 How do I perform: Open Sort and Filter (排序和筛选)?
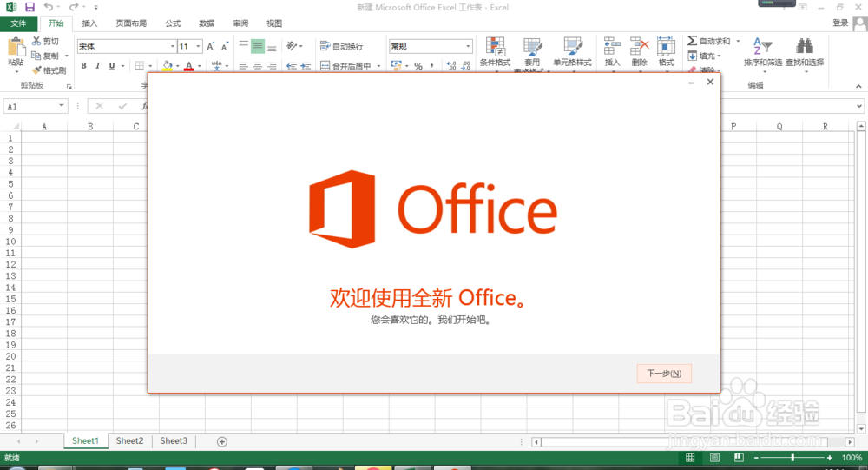coord(763,53)
